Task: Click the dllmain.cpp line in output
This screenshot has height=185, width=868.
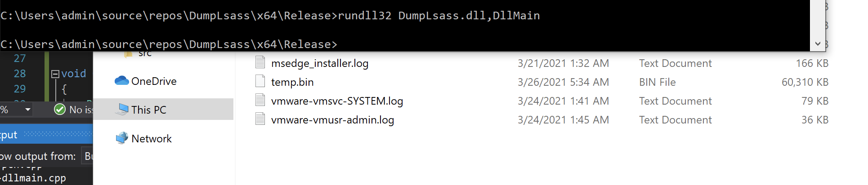Action: coord(34,178)
